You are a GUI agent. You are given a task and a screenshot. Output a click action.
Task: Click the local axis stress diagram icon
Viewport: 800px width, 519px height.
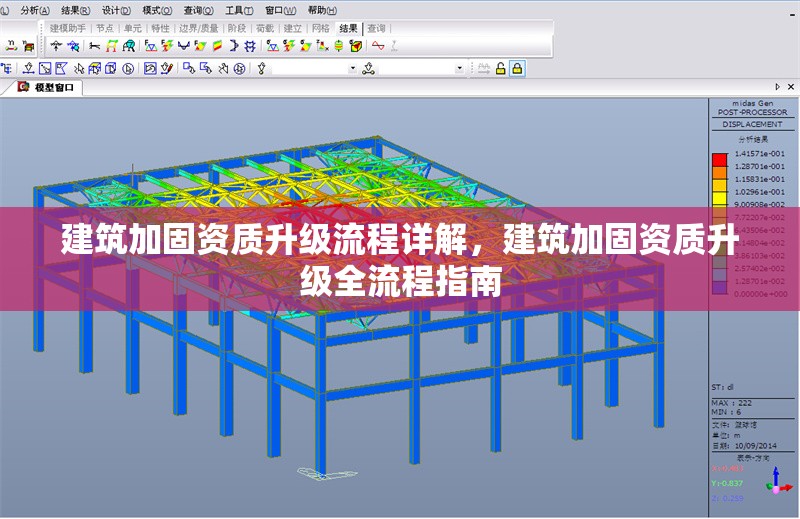[x=322, y=46]
